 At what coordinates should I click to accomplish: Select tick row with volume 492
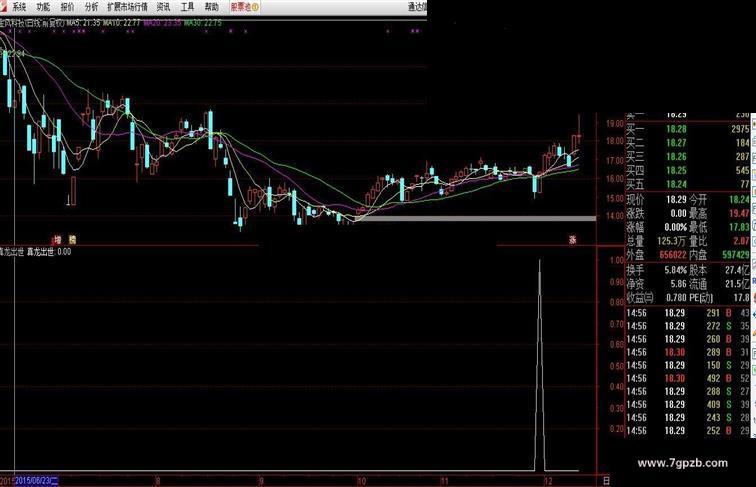(x=688, y=379)
